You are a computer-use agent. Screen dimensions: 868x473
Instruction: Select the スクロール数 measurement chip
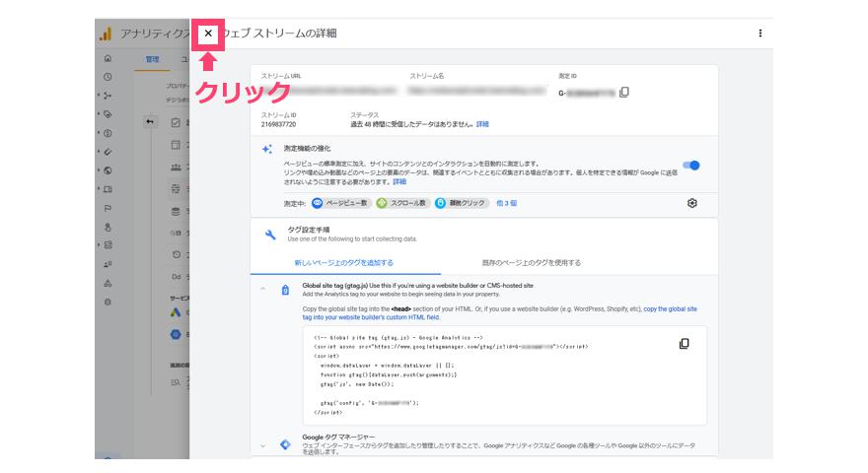[x=403, y=203]
